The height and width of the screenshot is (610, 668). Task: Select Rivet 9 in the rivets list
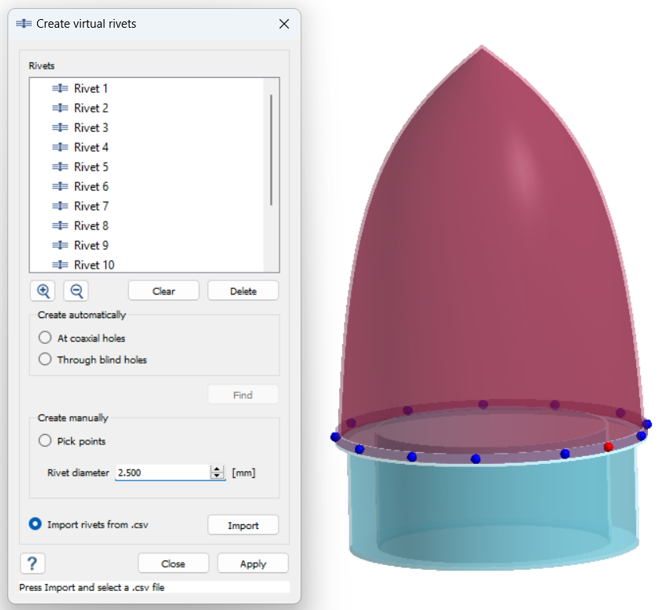(91, 245)
